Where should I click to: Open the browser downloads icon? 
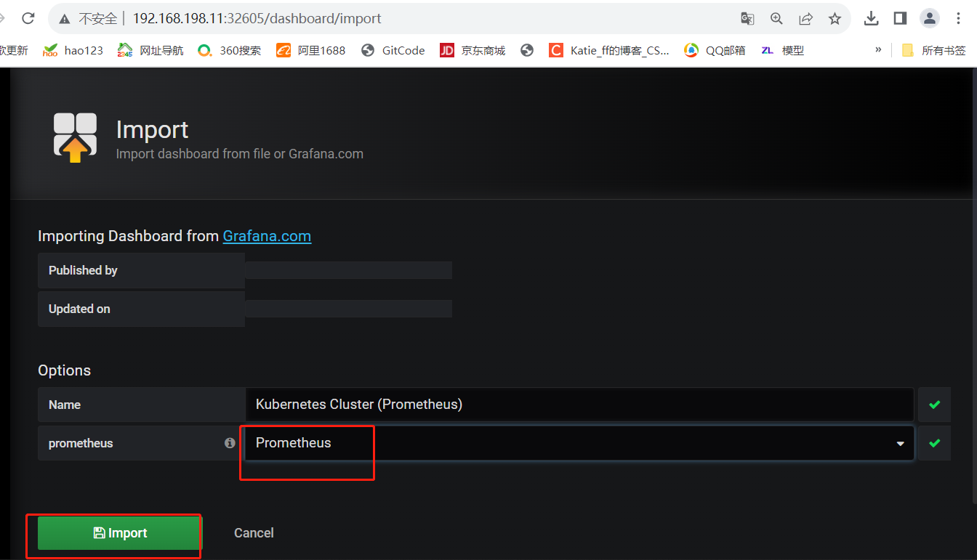pos(872,18)
